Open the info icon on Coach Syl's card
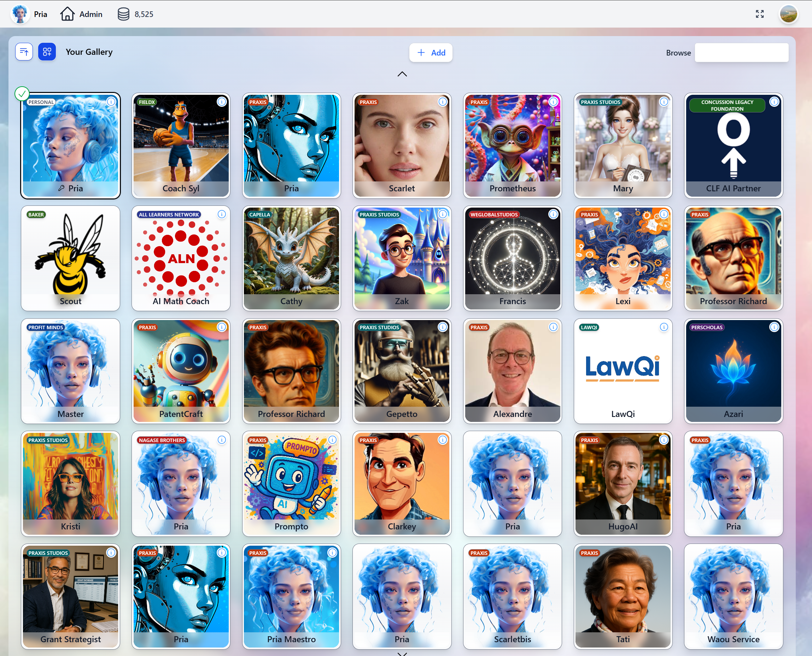 (x=221, y=101)
